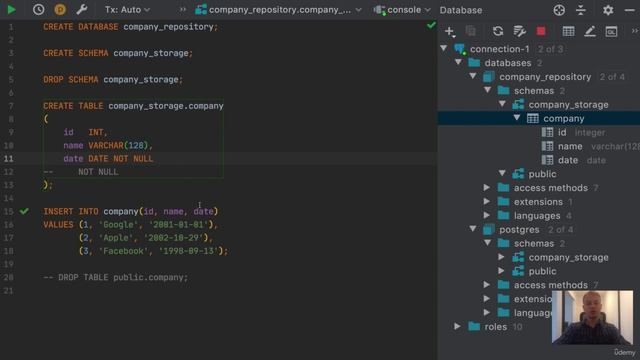Expand the roles 10 folder
This screenshot has width=640, height=360.
tap(458, 327)
